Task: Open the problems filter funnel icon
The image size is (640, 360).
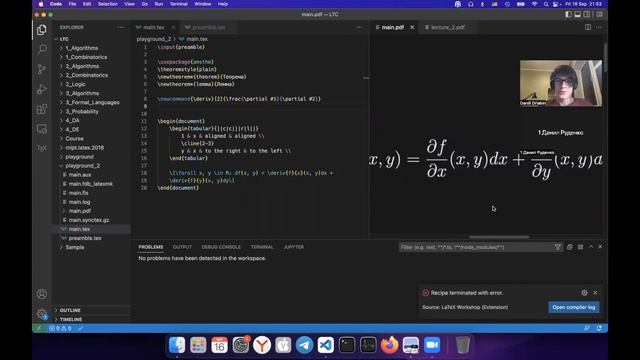Action: point(558,247)
